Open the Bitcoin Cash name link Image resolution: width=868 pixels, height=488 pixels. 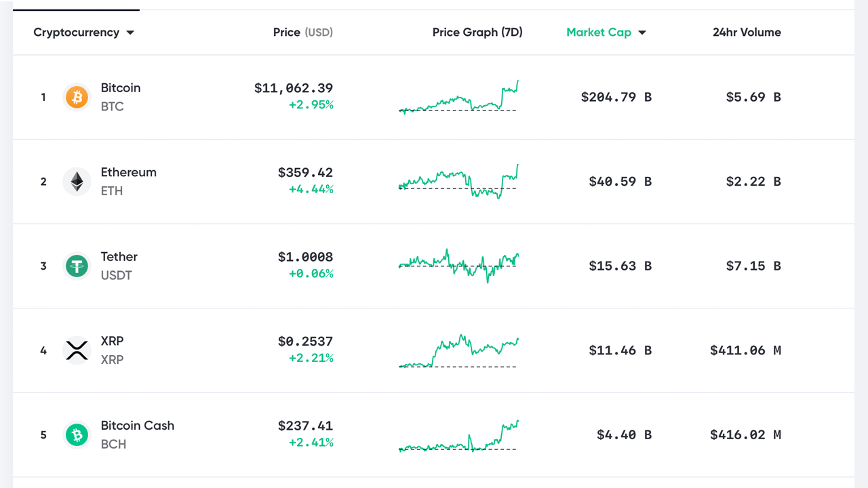(x=137, y=426)
